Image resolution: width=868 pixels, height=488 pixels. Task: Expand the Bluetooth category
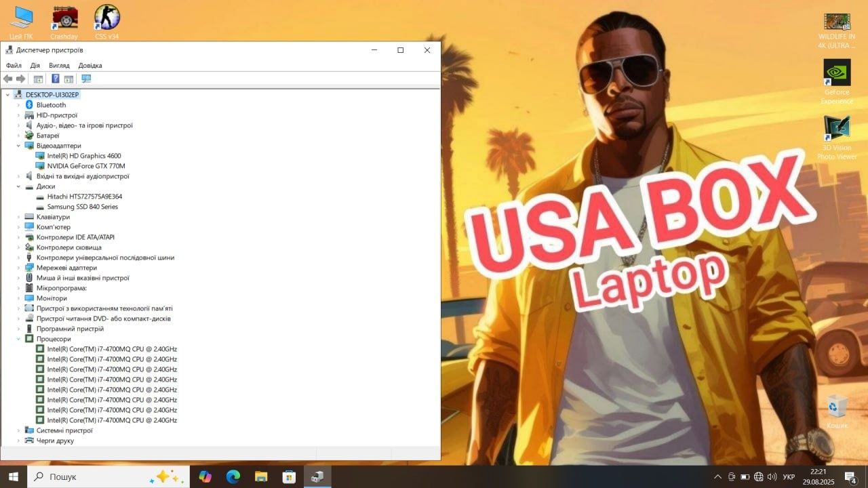click(19, 105)
